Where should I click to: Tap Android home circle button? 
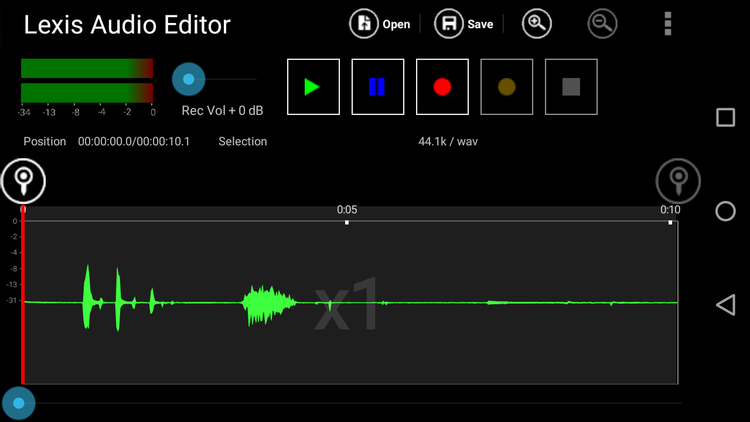pos(725,211)
